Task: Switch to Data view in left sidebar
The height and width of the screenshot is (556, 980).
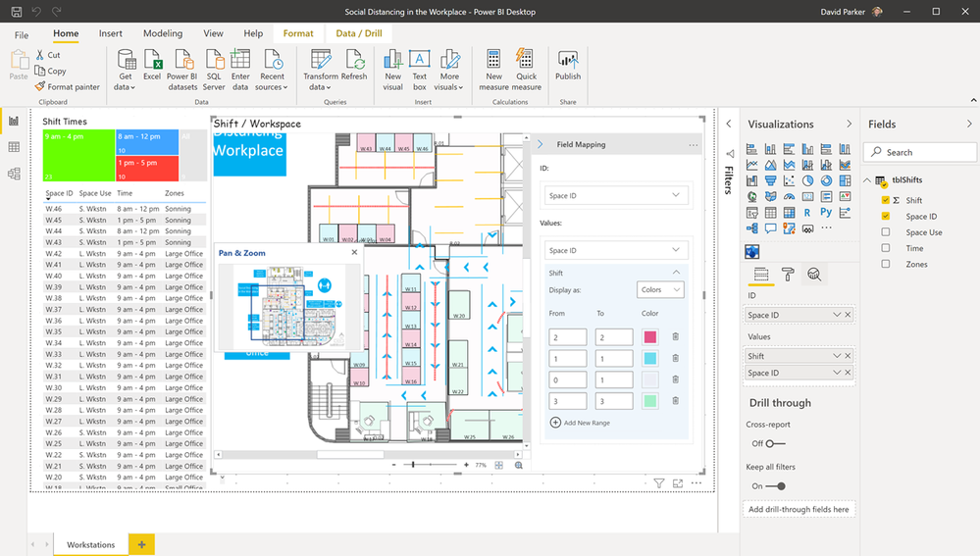Action: pyautogui.click(x=14, y=147)
